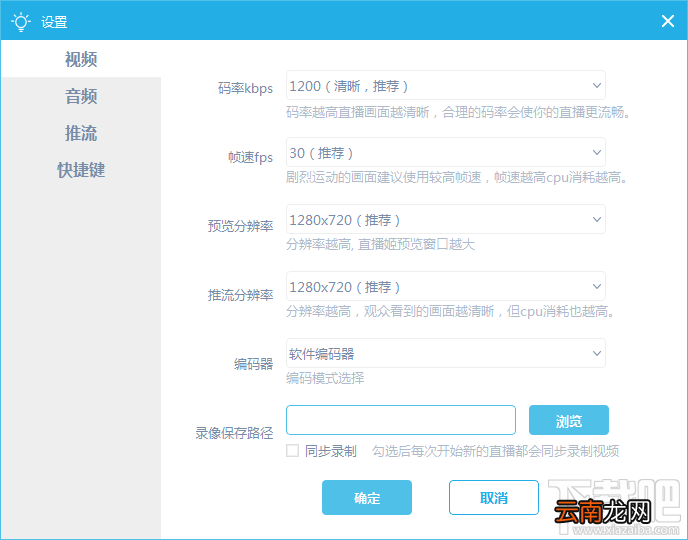Go to the 快捷键 tab
Viewport: 688px width, 540px height.
(x=81, y=170)
